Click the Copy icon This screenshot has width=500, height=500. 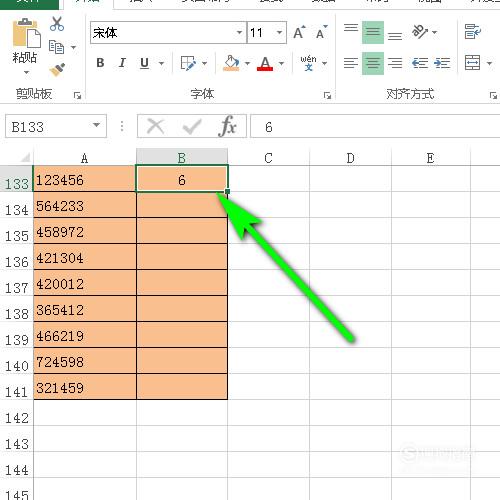(56, 47)
